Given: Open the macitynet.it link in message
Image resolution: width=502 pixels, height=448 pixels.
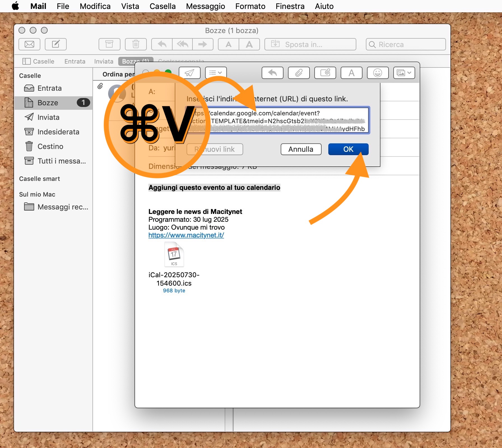Looking at the screenshot, I should [186, 235].
